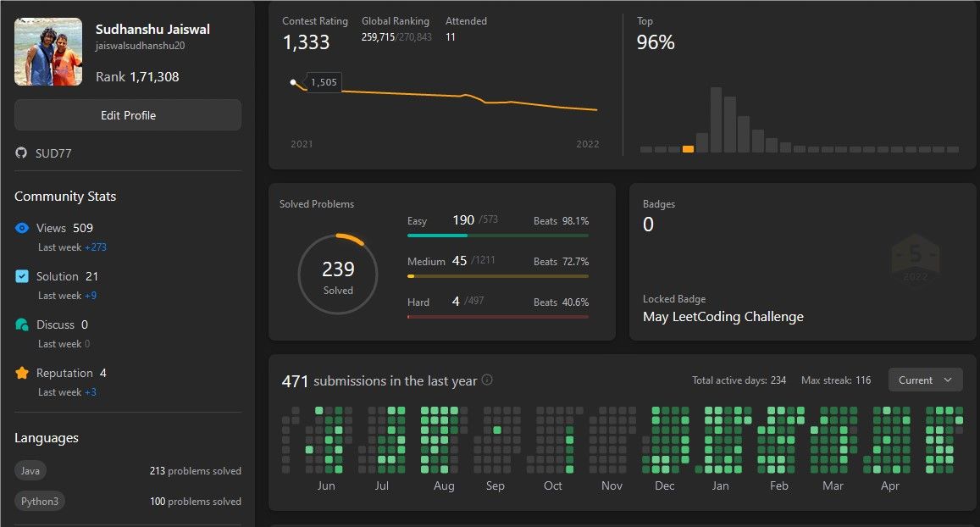Viewport: 980px width, 527px height.
Task: Click the Badges count 0
Action: [x=648, y=224]
